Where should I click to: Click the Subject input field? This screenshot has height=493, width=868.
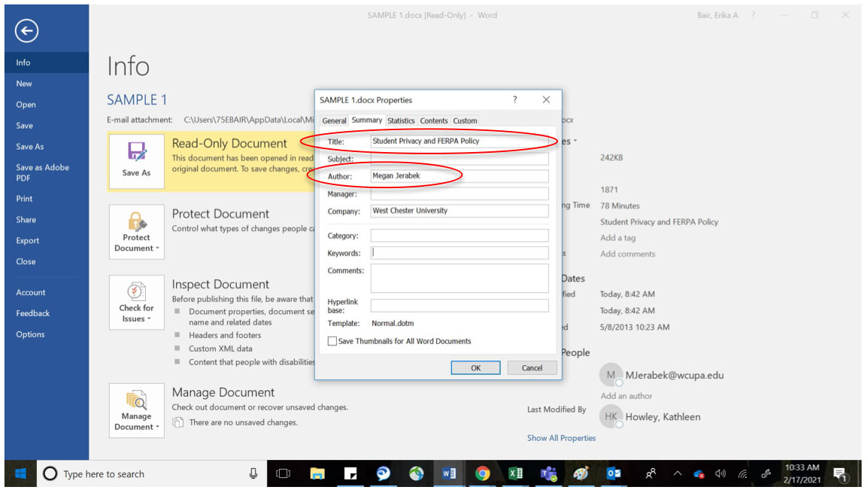tap(460, 159)
